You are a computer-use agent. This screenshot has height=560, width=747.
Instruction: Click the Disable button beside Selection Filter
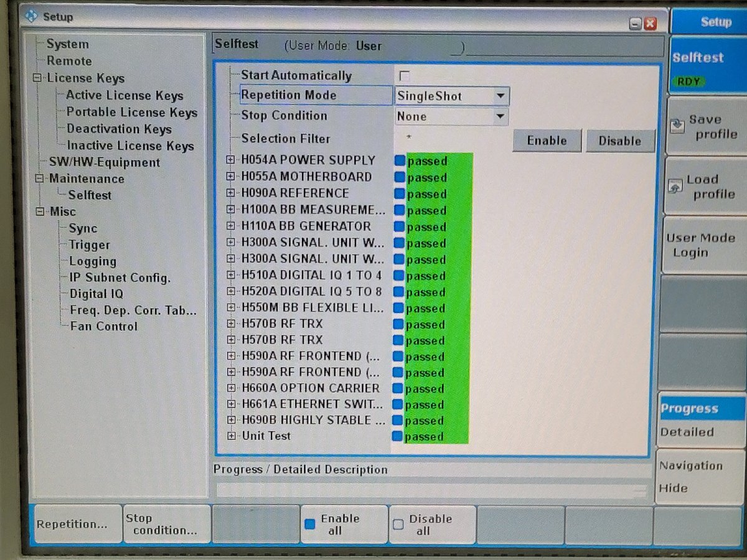coord(620,141)
